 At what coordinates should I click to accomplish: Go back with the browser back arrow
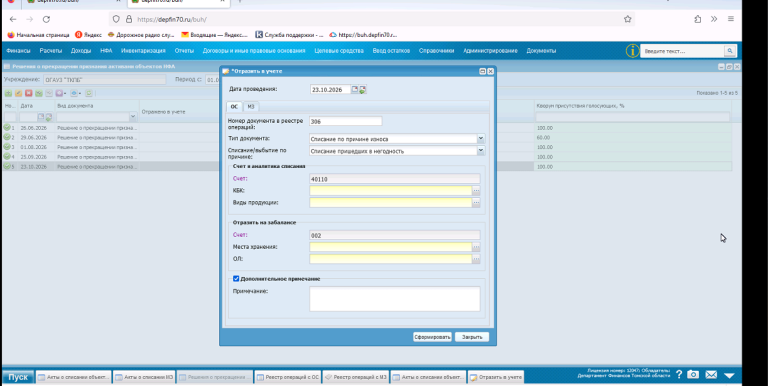click(13, 19)
